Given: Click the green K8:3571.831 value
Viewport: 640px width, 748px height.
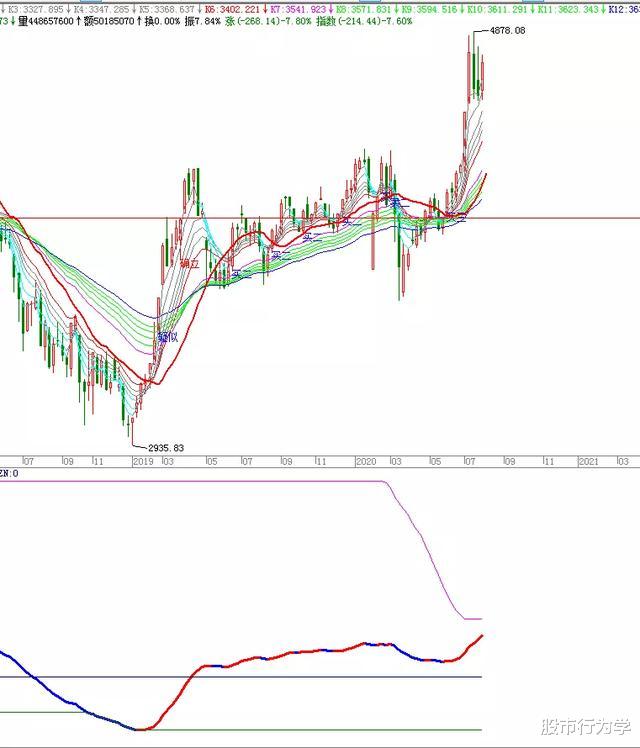Looking at the screenshot, I should [x=364, y=10].
